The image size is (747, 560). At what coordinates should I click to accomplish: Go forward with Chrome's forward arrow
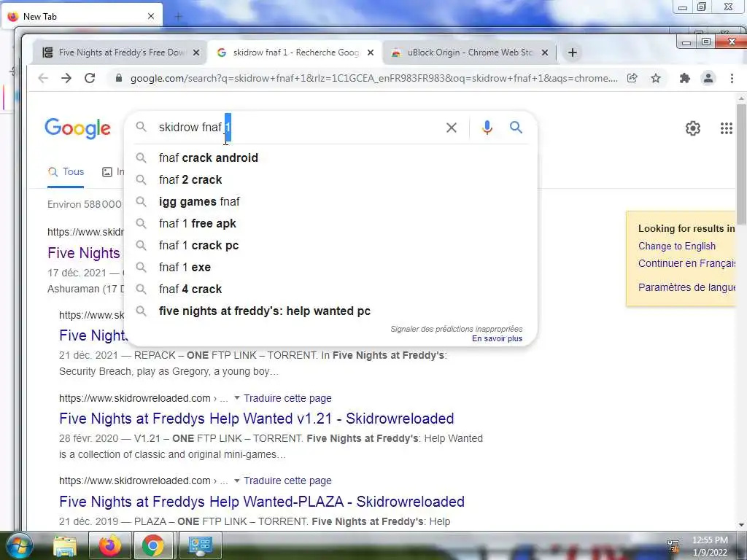66,78
